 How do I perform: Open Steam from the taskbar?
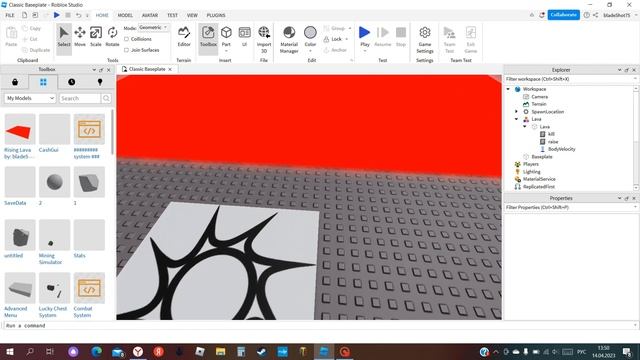tap(262, 352)
